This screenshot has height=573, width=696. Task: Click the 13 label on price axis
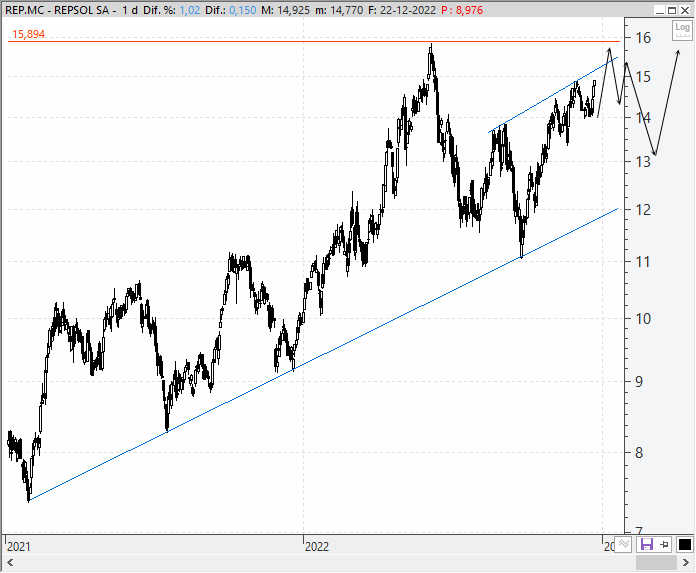click(643, 162)
